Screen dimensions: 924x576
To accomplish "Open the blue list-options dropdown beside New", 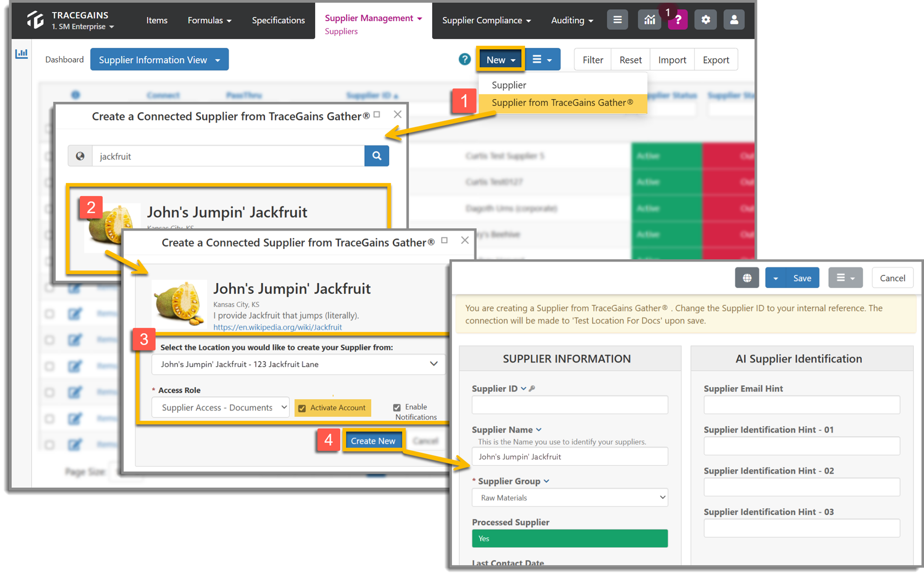I will coord(542,60).
